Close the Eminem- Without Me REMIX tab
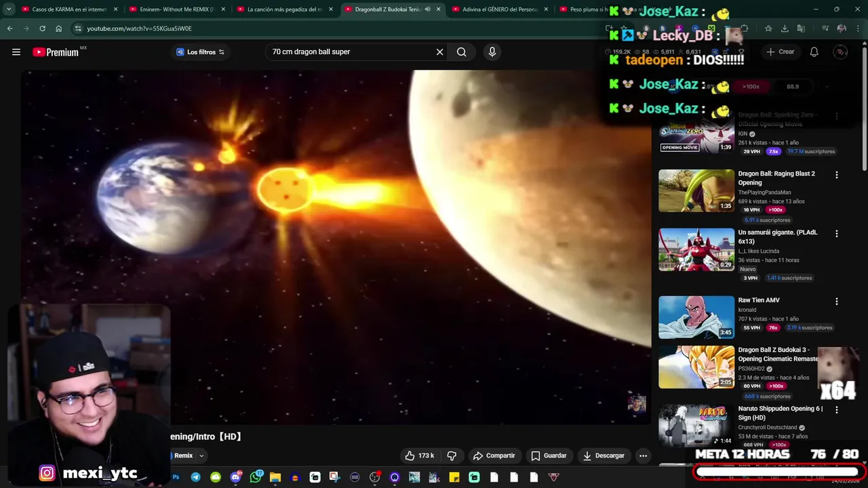Screen dimensions: 868x488 [223, 9]
